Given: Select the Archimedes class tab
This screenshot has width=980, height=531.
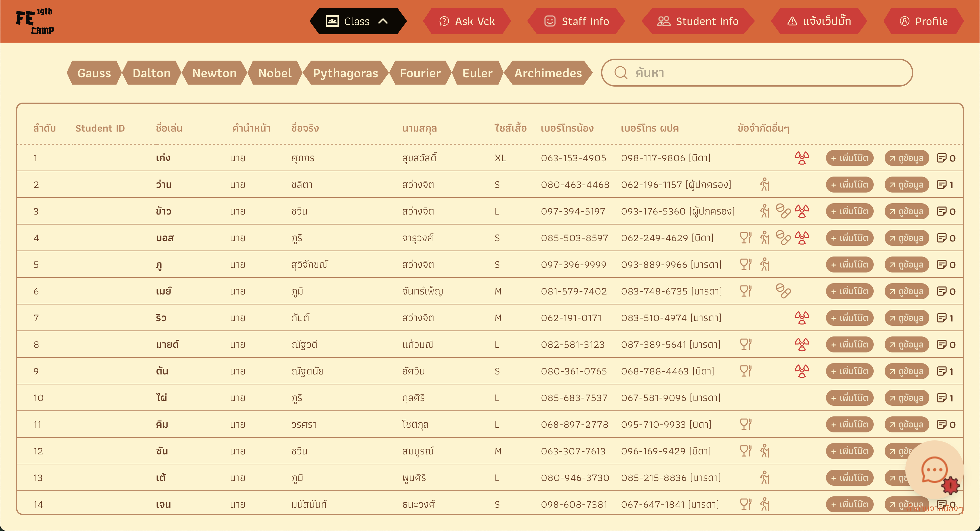Looking at the screenshot, I should [x=548, y=73].
